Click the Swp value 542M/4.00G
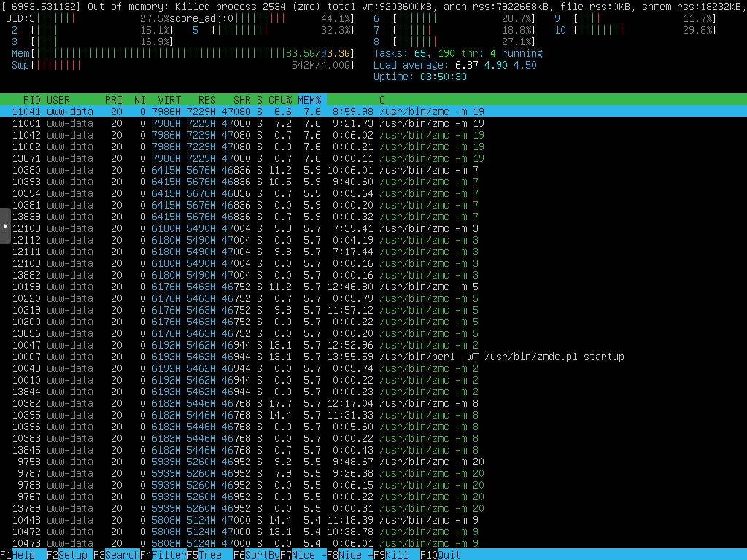Image resolution: width=747 pixels, height=560 pixels. pyautogui.click(x=321, y=65)
